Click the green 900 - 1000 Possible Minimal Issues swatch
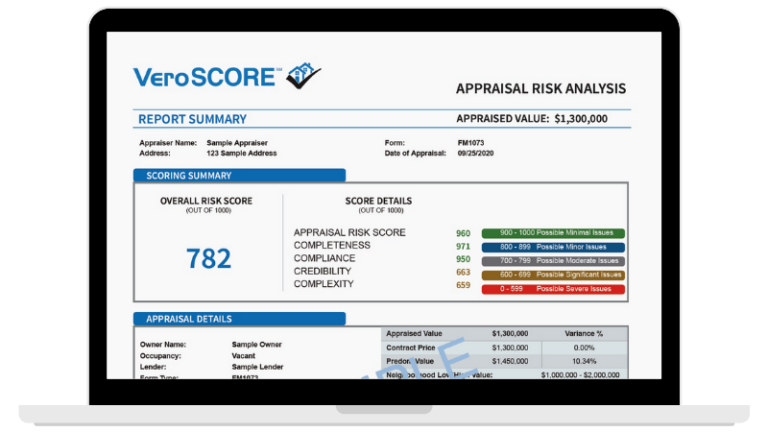Image resolution: width=768 pixels, height=432 pixels. [x=553, y=233]
